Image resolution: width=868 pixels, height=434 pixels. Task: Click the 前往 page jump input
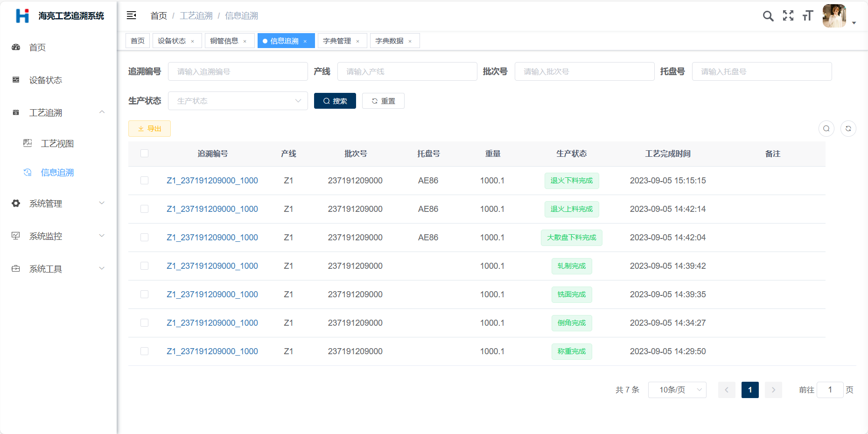pyautogui.click(x=830, y=390)
